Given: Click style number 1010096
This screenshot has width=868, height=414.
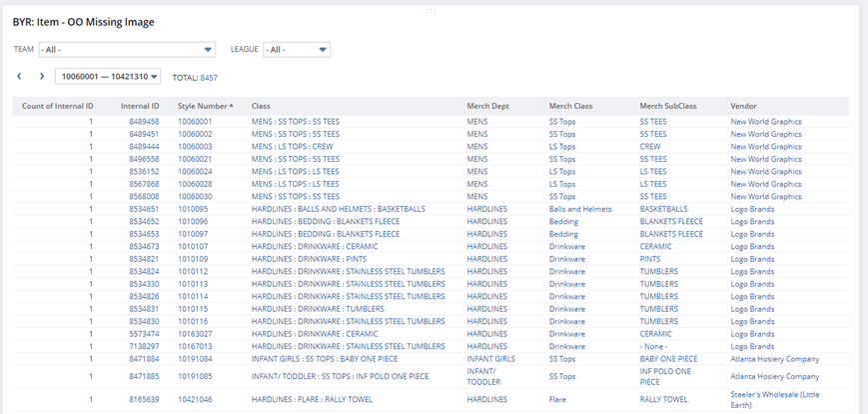Looking at the screenshot, I should (193, 222).
